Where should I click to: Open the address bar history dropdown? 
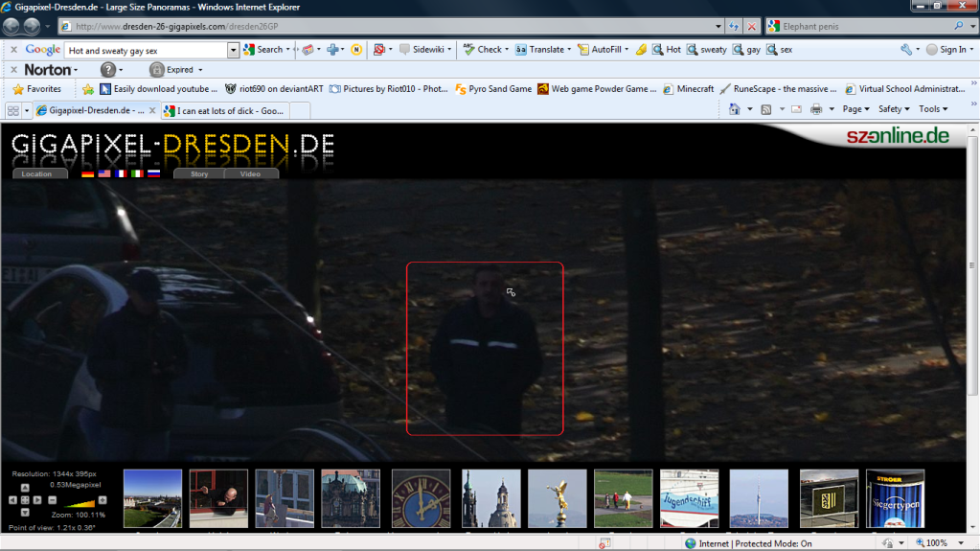click(718, 26)
